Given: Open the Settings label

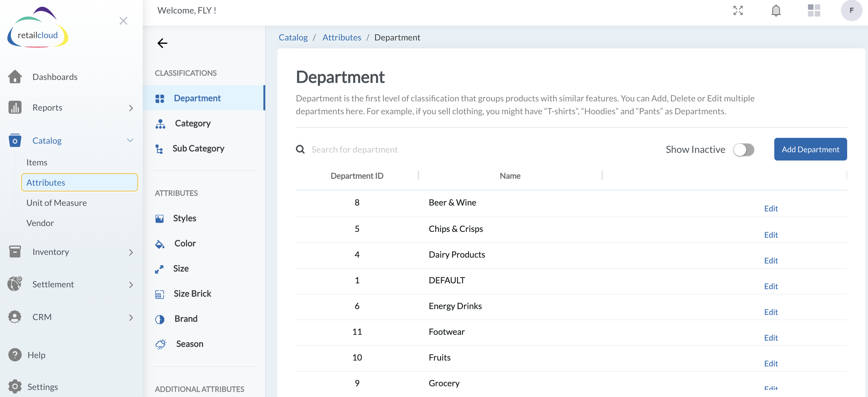Looking at the screenshot, I should [x=43, y=387].
